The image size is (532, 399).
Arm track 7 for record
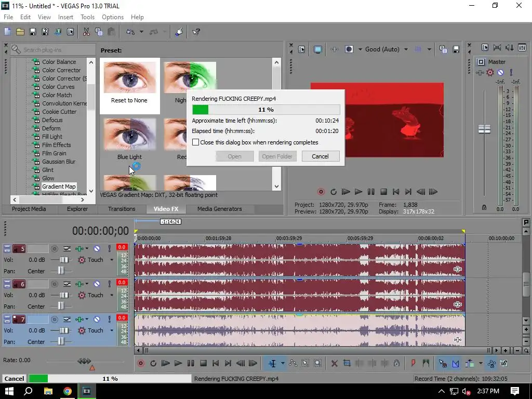click(54, 320)
